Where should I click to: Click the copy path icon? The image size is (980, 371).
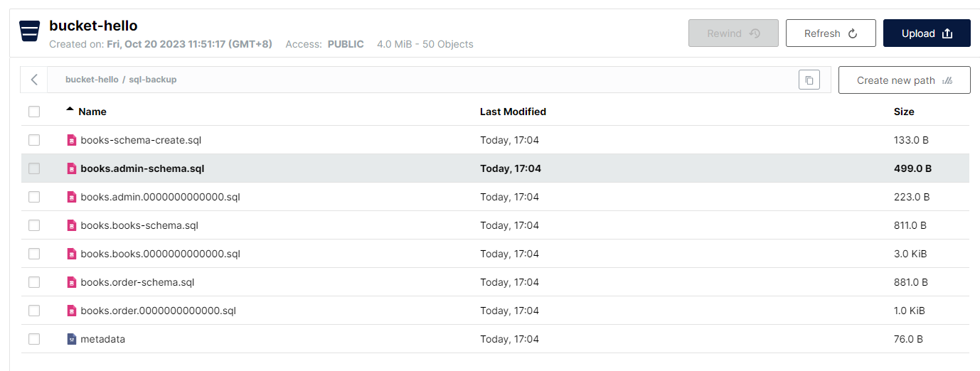tap(809, 80)
